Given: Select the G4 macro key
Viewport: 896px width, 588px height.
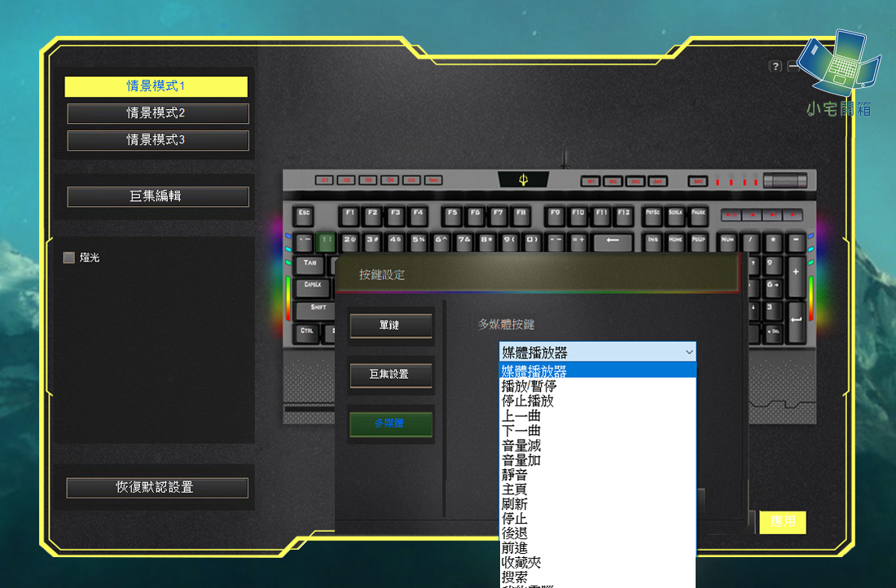Looking at the screenshot, I should click(x=389, y=180).
